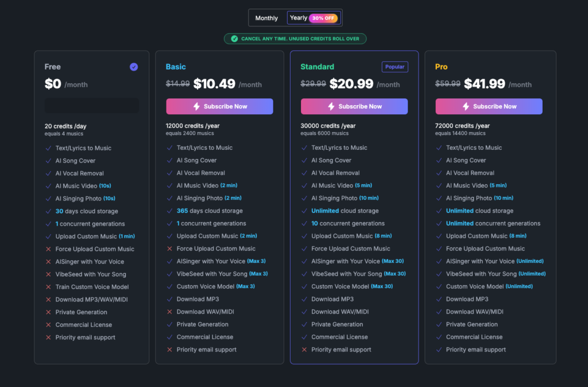Viewport: 588px width, 387px height.
Task: Click Standard plan title
Action: click(317, 67)
